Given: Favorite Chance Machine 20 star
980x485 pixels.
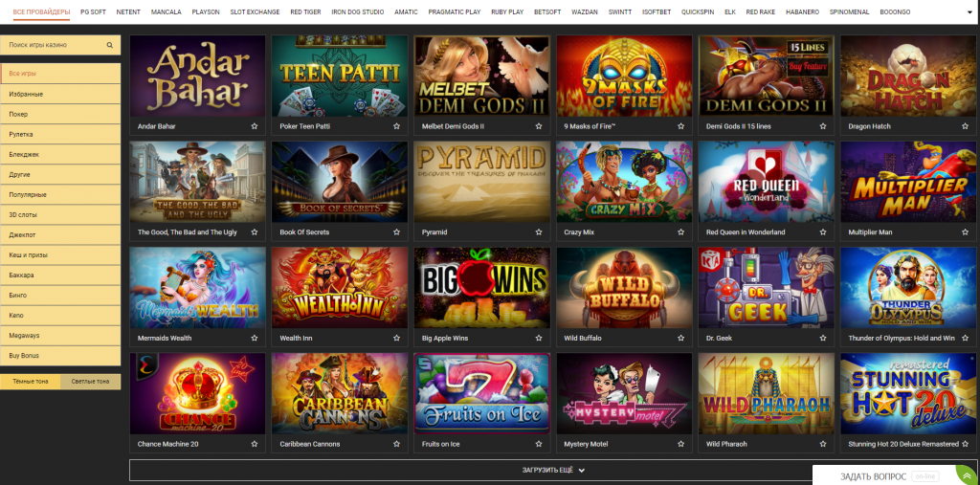Looking at the screenshot, I should tap(255, 445).
